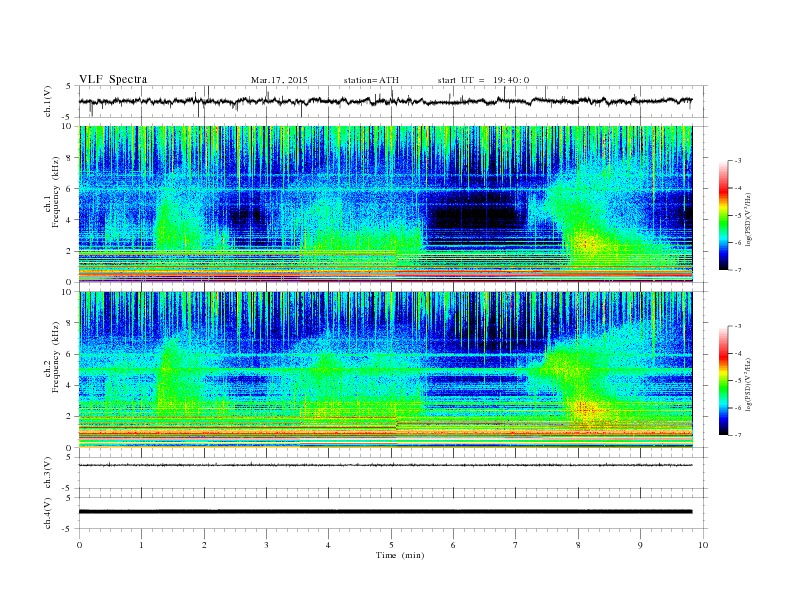Viewport: 792px width, 612px height.
Task: Click time axis tick label '3'
Action: pyautogui.click(x=266, y=545)
